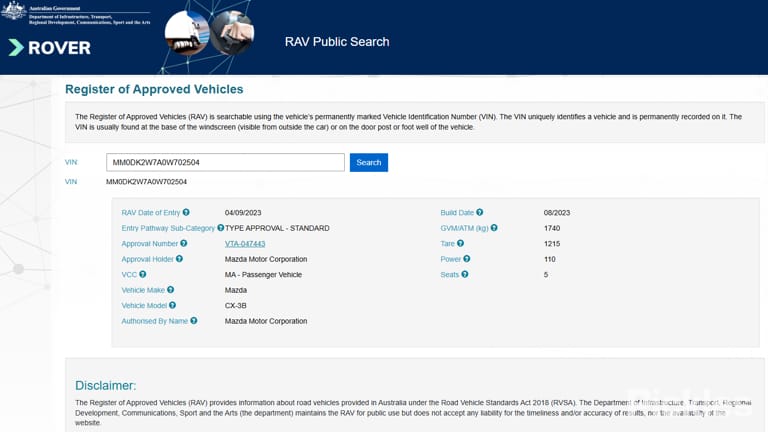This screenshot has height=432, width=768.
Task: Show info for Approval Number field
Action: pyautogui.click(x=184, y=243)
